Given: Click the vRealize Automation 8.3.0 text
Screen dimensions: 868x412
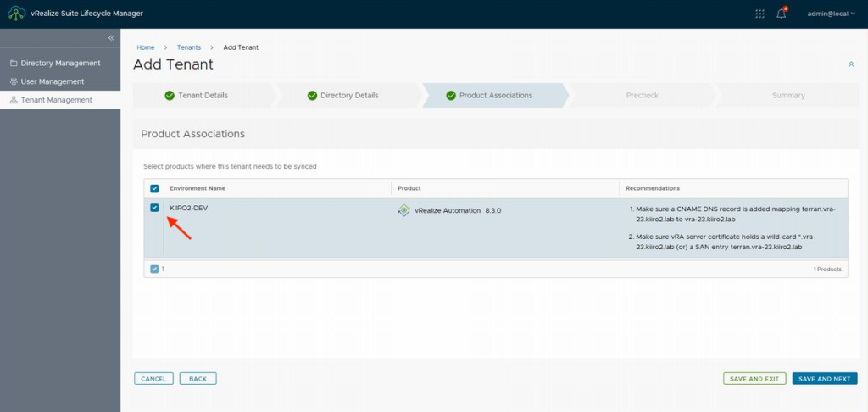Looking at the screenshot, I should [x=458, y=210].
